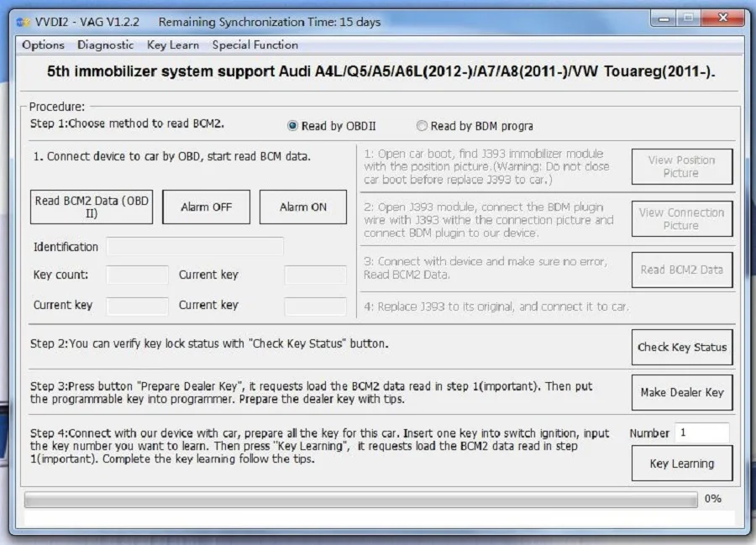This screenshot has height=545, width=756.
Task: Click the Connect with device no error text
Action: tap(485, 268)
